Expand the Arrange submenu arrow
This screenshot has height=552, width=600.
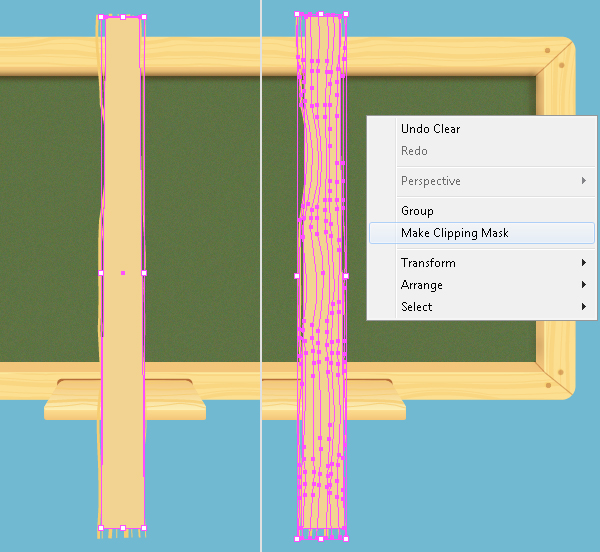[584, 285]
